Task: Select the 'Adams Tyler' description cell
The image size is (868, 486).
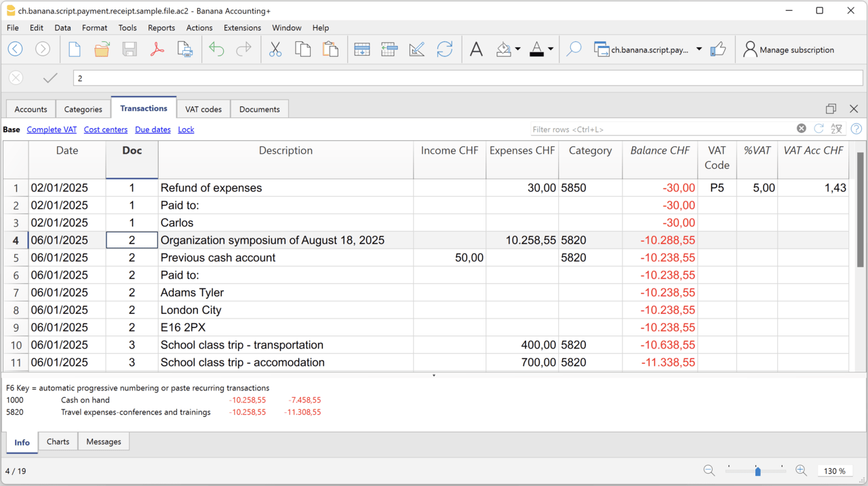Action: pyautogui.click(x=285, y=293)
